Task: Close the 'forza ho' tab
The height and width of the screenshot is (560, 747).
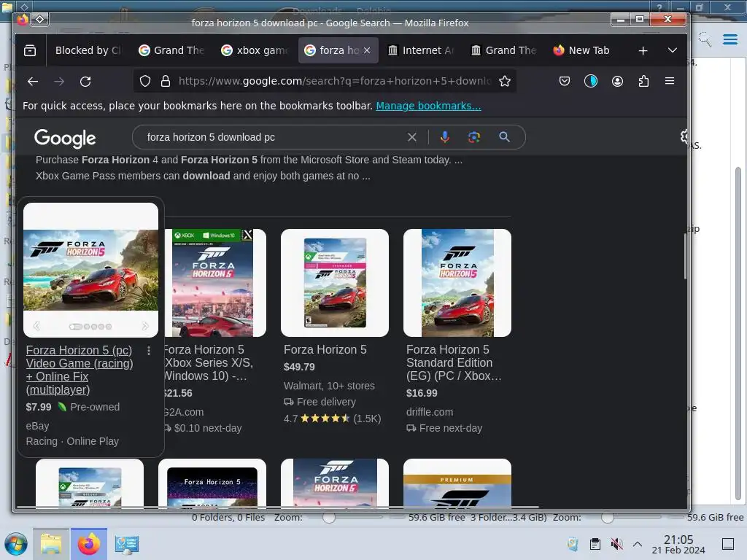Action: pos(367,50)
